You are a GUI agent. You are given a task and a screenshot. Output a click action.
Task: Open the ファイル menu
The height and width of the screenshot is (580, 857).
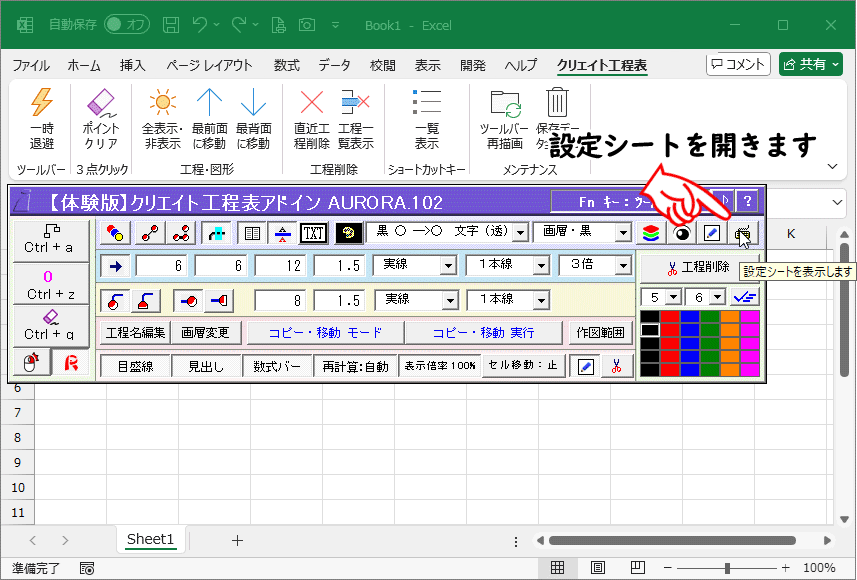(31, 66)
